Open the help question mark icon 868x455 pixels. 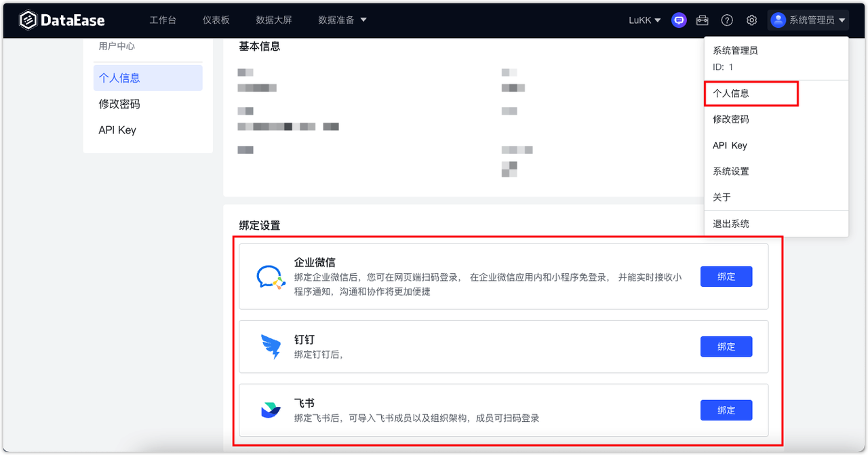(727, 20)
